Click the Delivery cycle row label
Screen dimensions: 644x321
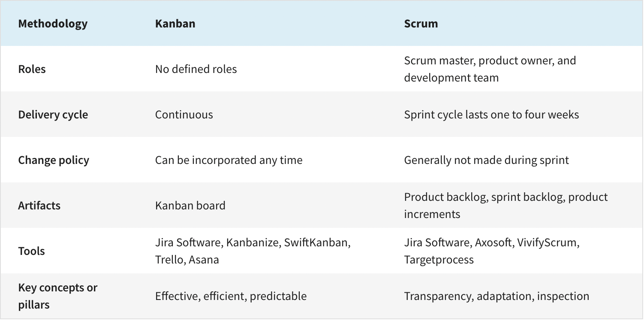[53, 115]
